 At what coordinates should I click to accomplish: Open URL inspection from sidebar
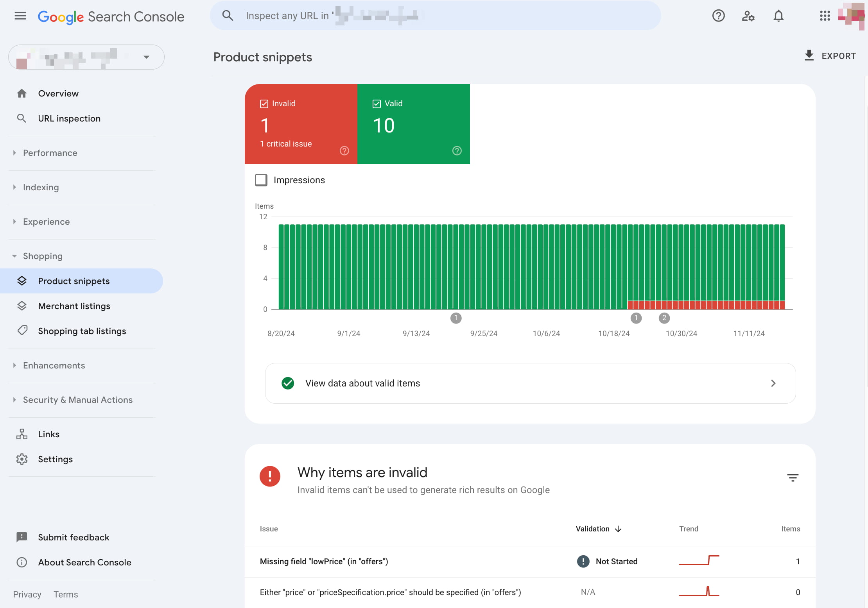(x=69, y=118)
